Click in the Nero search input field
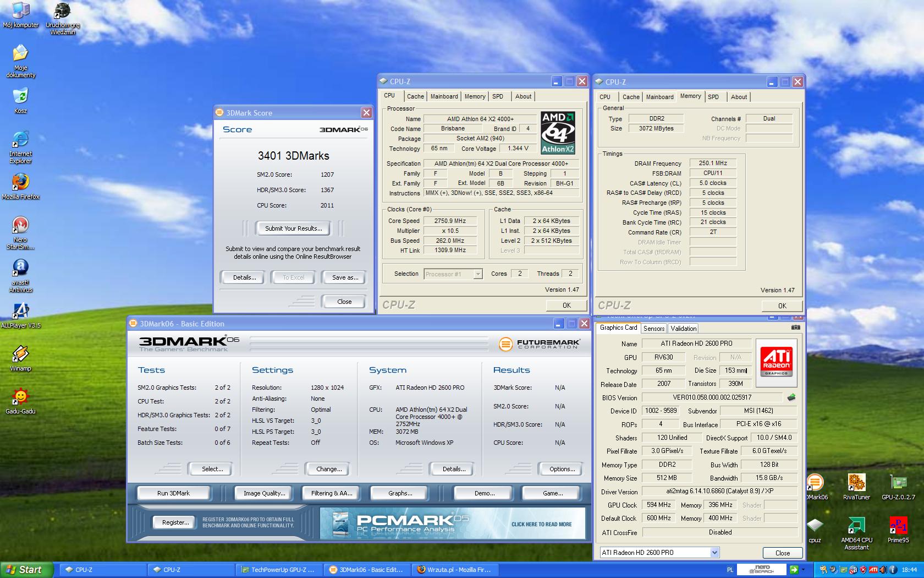924x578 pixels. click(762, 570)
